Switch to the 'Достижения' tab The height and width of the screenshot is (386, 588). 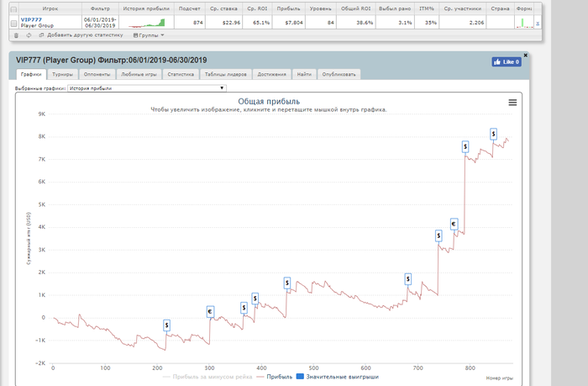pyautogui.click(x=271, y=74)
